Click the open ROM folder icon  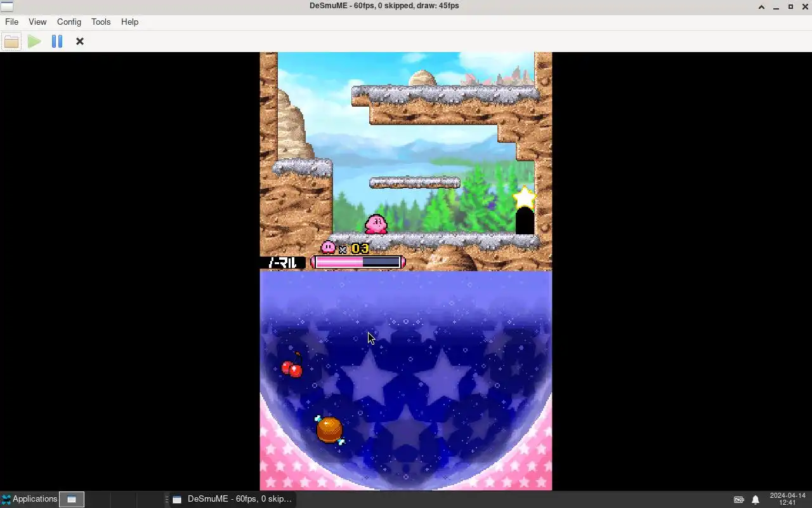[11, 41]
